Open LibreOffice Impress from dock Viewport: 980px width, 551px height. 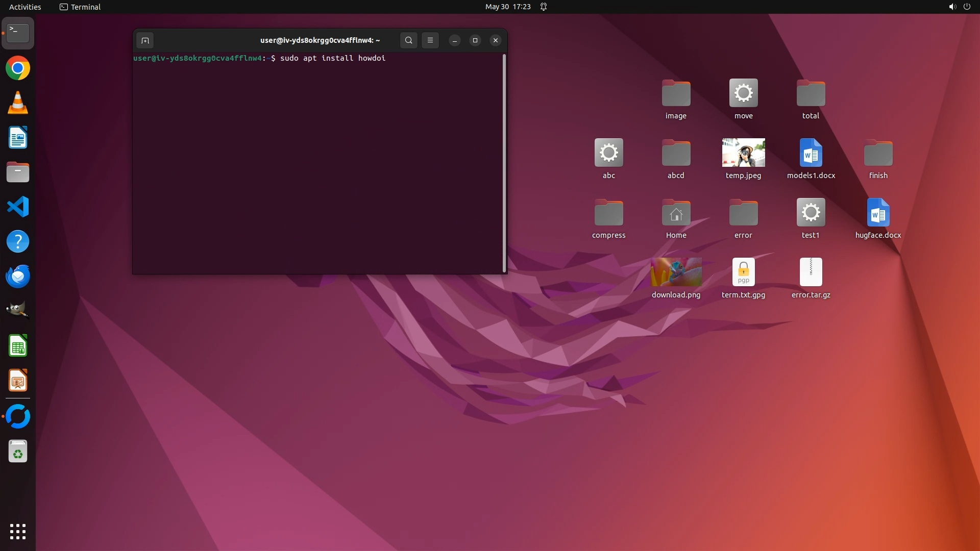(x=18, y=381)
